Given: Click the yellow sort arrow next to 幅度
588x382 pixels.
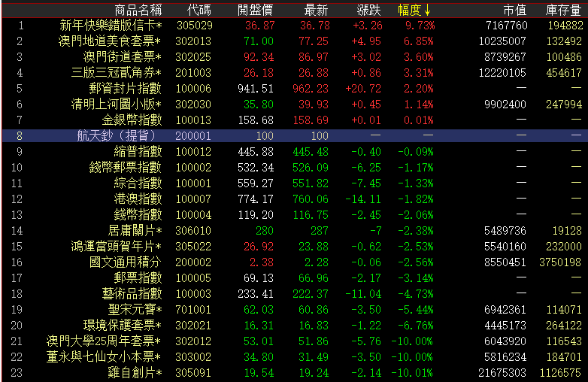Looking at the screenshot, I should tap(427, 10).
